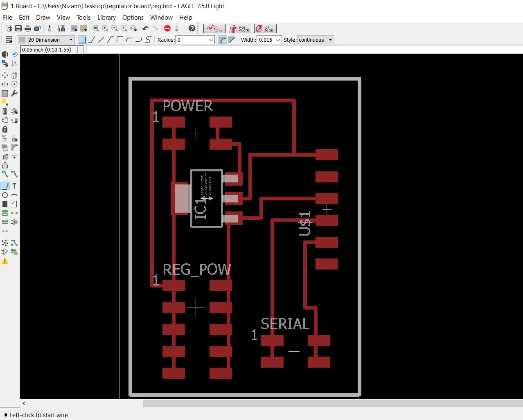
Task: Select the Mirror tool
Action: pos(5,84)
